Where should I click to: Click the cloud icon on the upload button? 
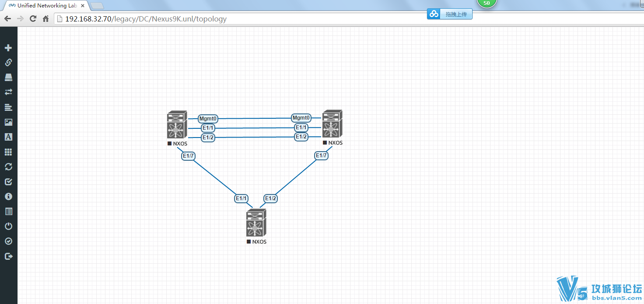coord(434,14)
